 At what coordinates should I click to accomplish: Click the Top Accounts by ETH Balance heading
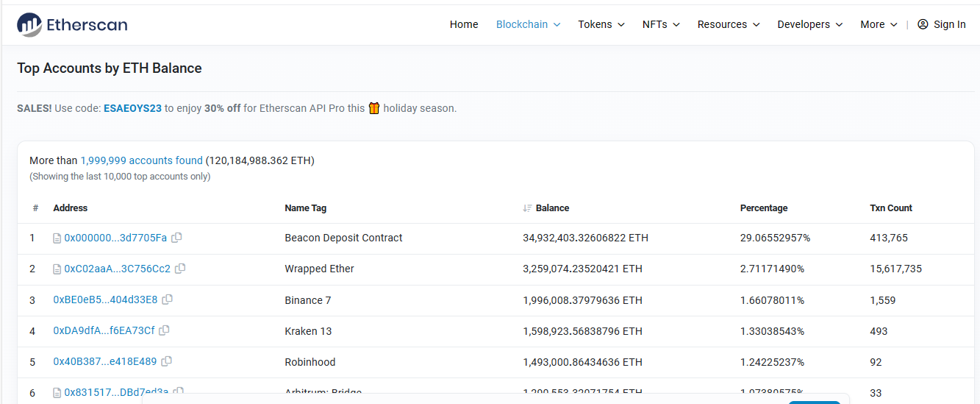[x=110, y=68]
